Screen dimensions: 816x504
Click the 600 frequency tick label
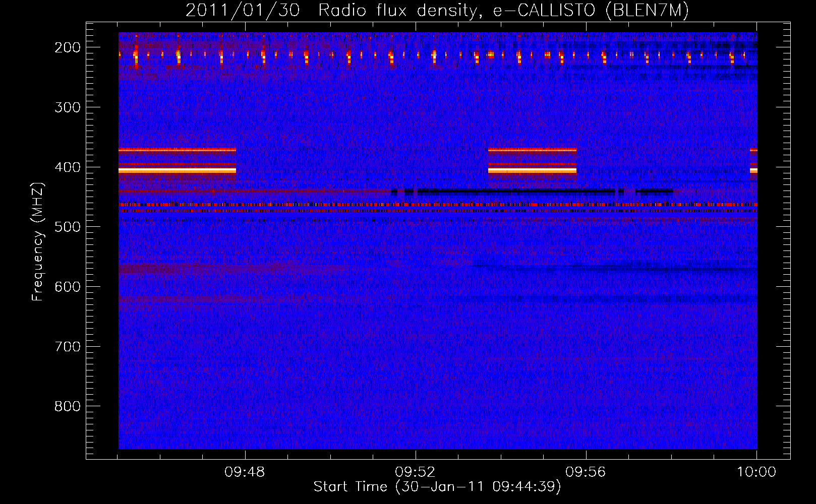pyautogui.click(x=67, y=287)
